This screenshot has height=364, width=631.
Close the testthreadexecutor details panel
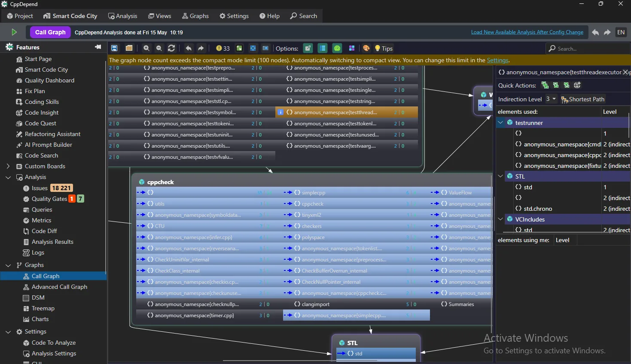tap(625, 72)
